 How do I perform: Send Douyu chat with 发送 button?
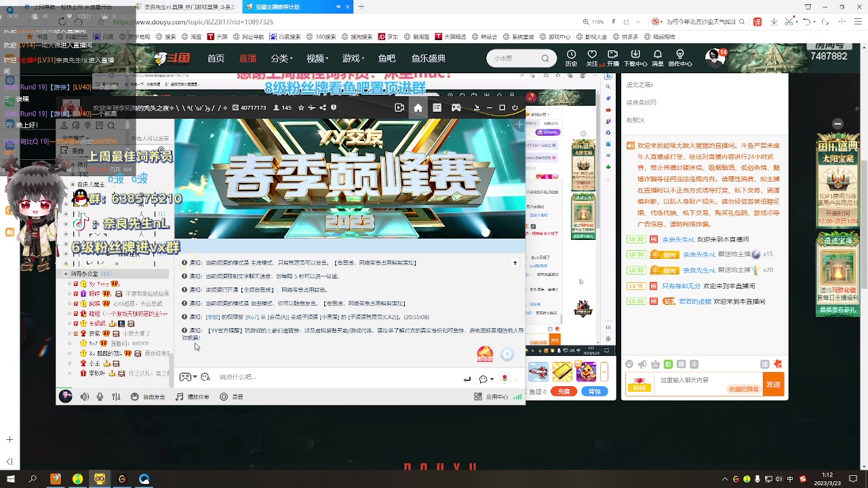tap(773, 384)
